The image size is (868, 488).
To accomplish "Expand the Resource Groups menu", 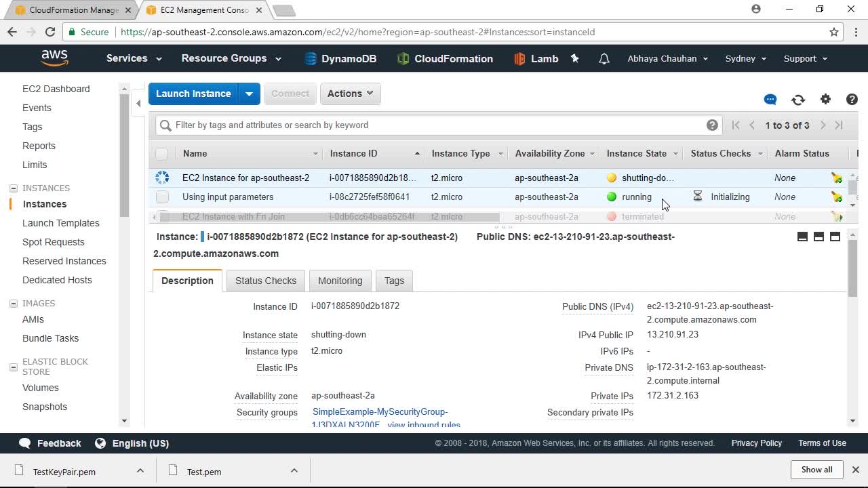I will click(231, 58).
